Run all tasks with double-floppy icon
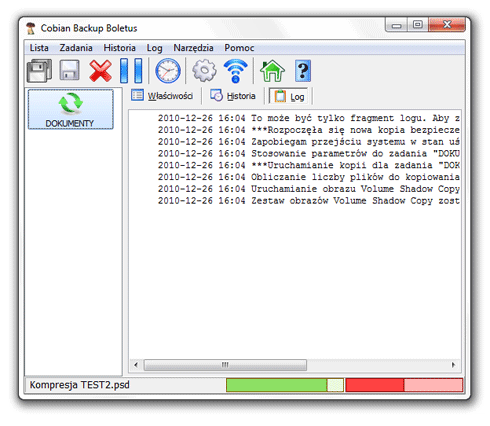The width and height of the screenshot is (490, 426). tap(39, 71)
